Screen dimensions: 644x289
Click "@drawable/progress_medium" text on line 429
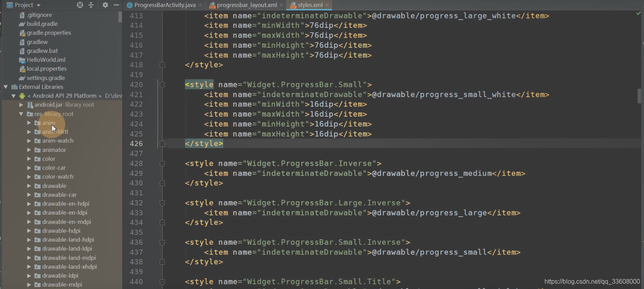pos(432,173)
